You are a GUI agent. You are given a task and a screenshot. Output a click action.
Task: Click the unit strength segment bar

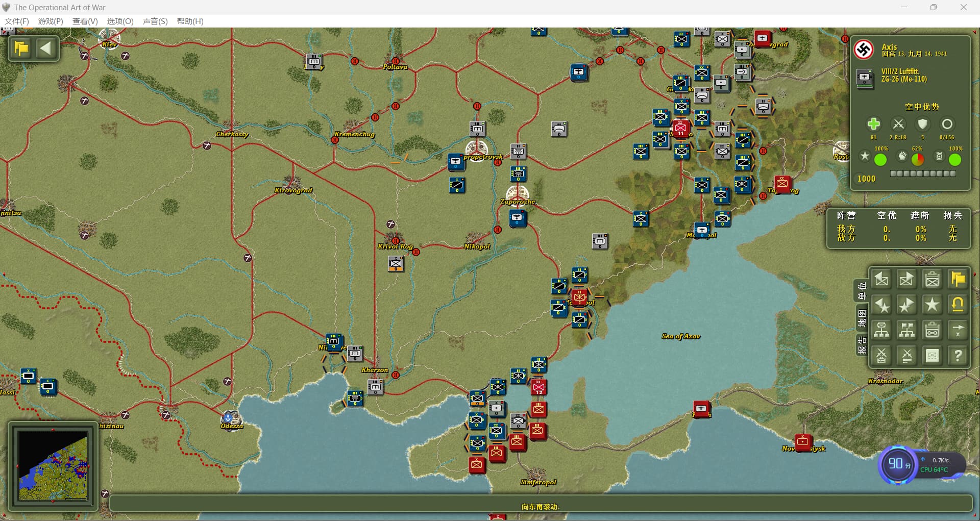click(923, 173)
